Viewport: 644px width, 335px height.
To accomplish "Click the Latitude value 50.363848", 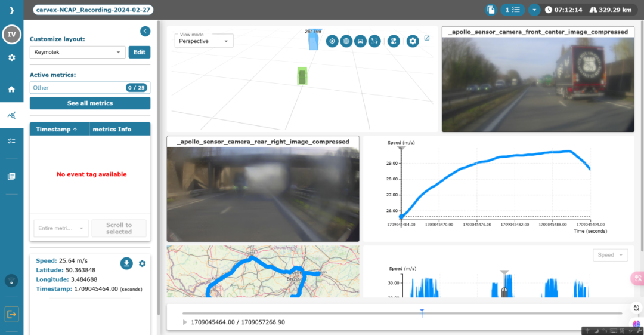I will pos(80,271).
